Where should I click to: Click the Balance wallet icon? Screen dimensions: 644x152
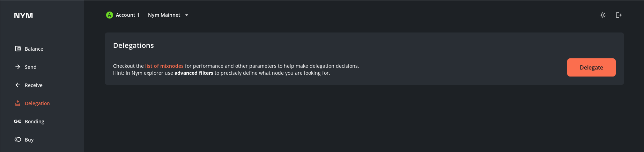click(x=18, y=49)
